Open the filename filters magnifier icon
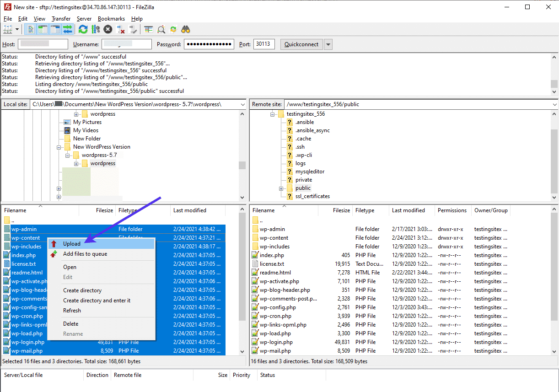 point(161,29)
